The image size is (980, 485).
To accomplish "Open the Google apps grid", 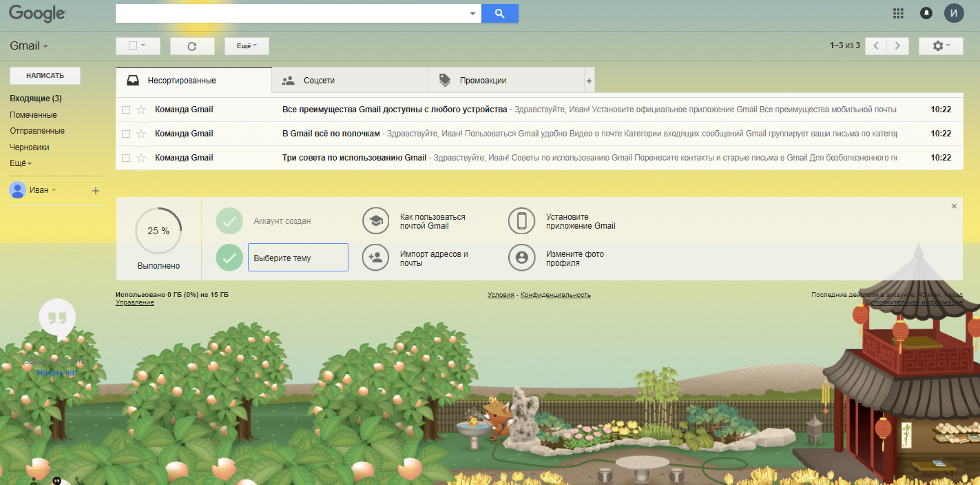I will pyautogui.click(x=898, y=13).
